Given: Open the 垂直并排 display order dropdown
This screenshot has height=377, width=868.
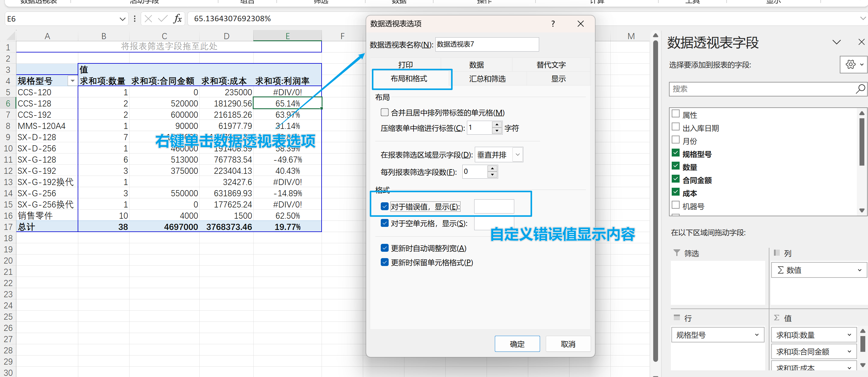Looking at the screenshot, I should (x=518, y=155).
